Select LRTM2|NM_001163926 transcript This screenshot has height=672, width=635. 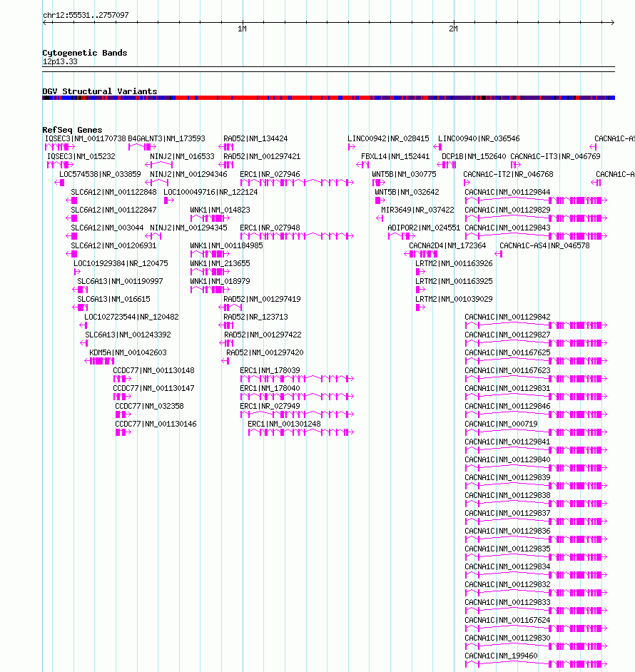(x=454, y=263)
